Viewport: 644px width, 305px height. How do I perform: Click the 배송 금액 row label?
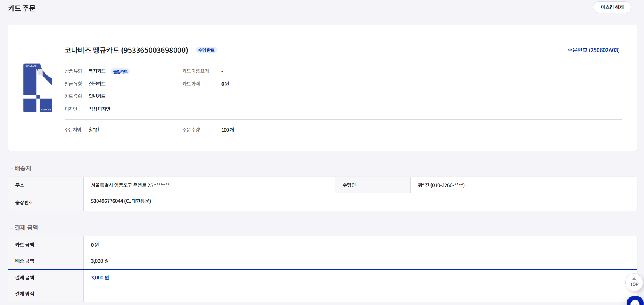pos(25,261)
